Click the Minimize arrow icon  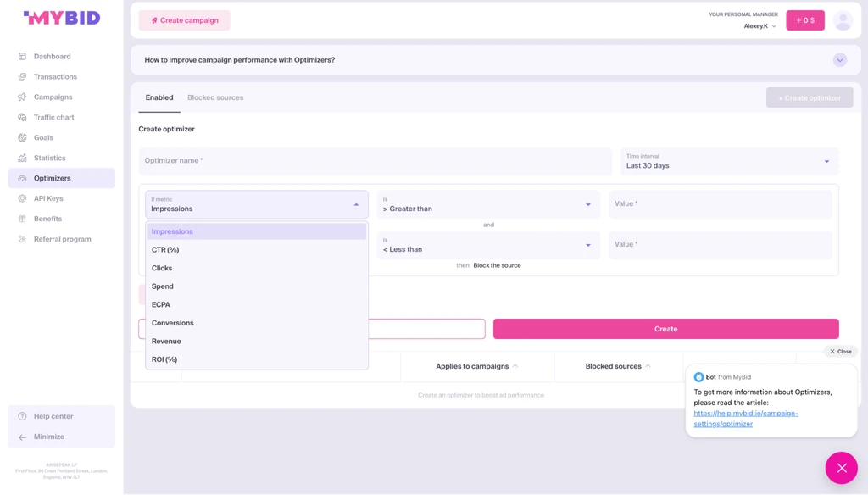pyautogui.click(x=22, y=437)
